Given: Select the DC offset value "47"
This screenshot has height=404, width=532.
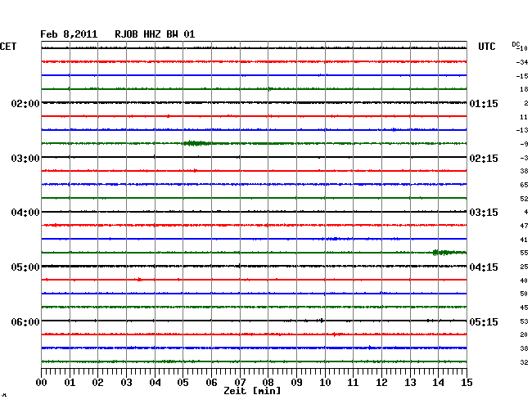Looking at the screenshot, I should point(524,226).
